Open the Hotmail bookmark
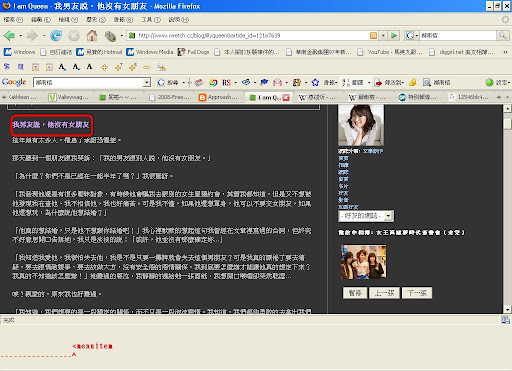The width and height of the screenshot is (512, 371). pos(99,52)
